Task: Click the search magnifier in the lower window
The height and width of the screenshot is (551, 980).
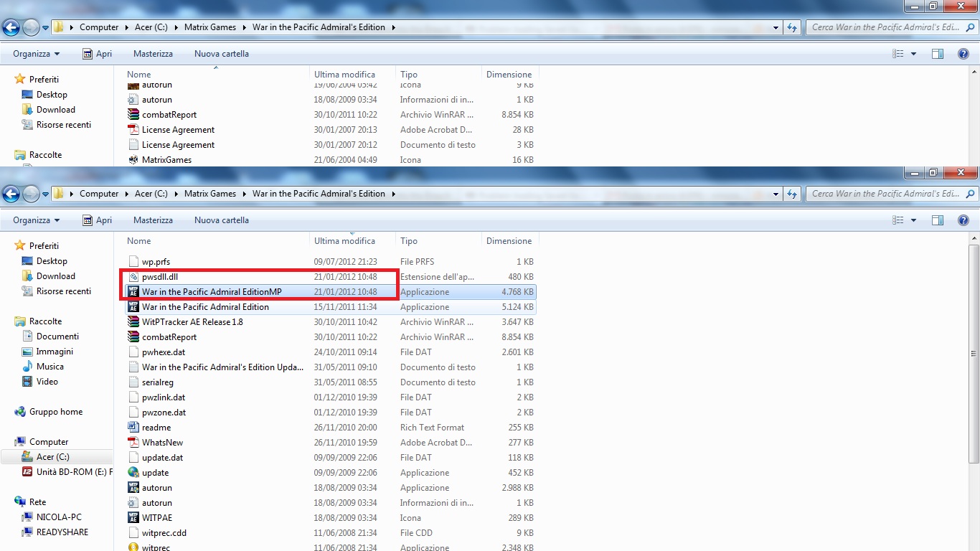Action: tap(971, 194)
